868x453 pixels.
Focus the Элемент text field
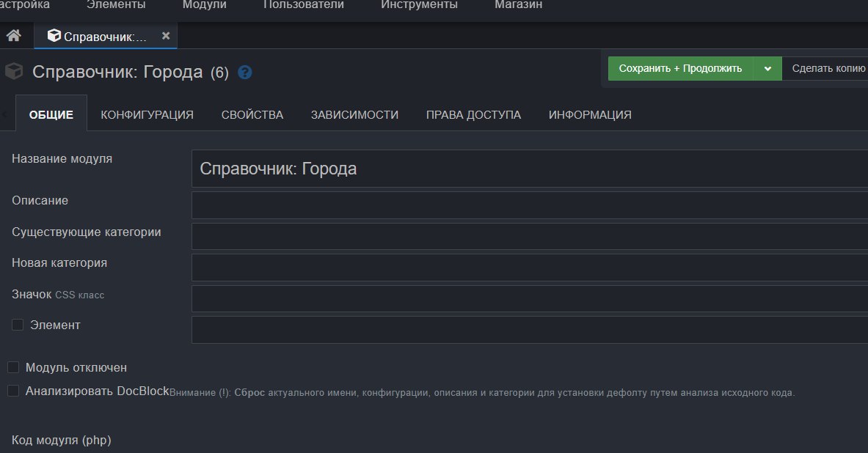coord(530,330)
